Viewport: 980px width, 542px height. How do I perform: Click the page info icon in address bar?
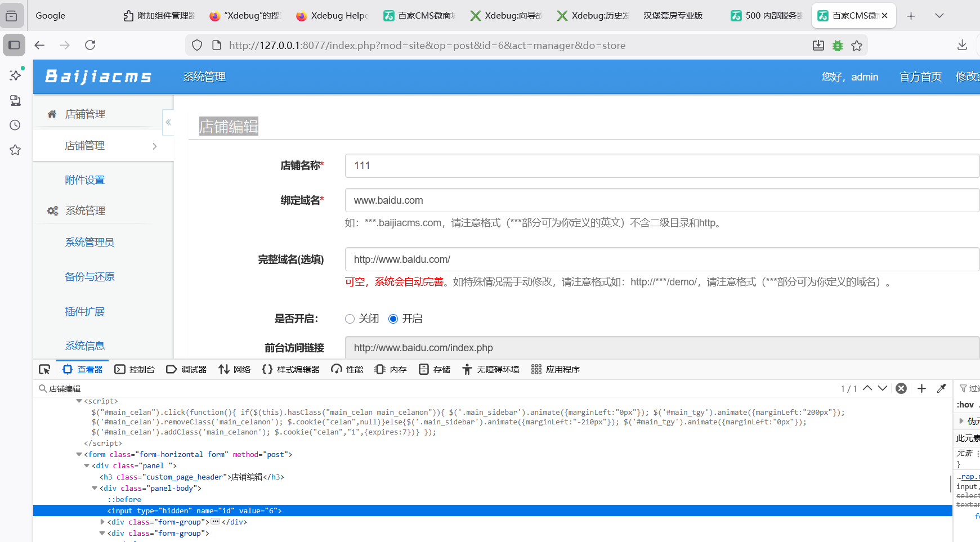coord(217,45)
